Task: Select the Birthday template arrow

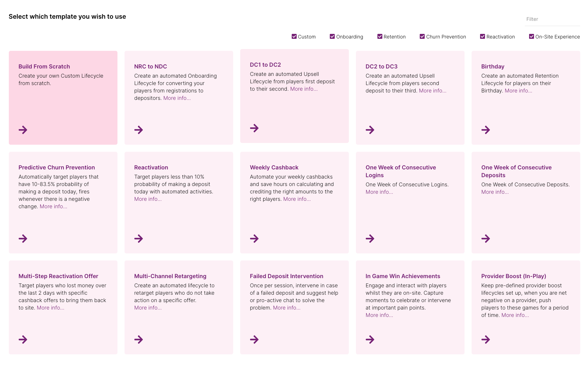Action: pyautogui.click(x=486, y=130)
